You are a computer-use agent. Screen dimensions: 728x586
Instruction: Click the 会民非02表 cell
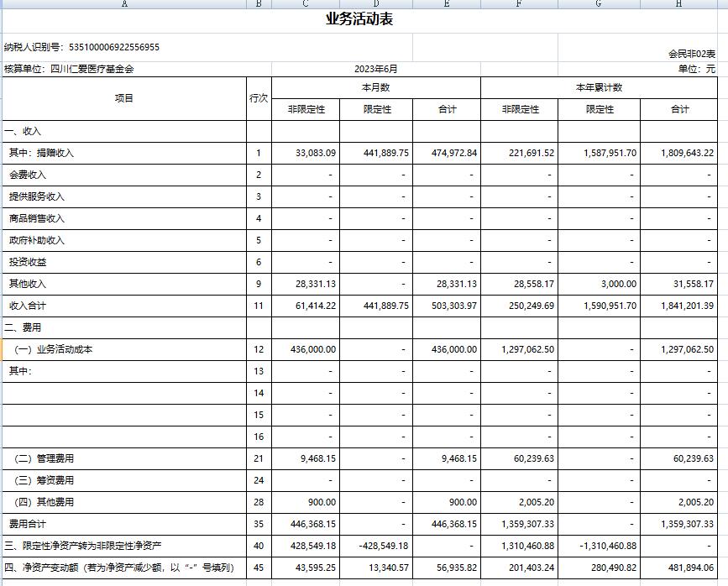tap(691, 54)
